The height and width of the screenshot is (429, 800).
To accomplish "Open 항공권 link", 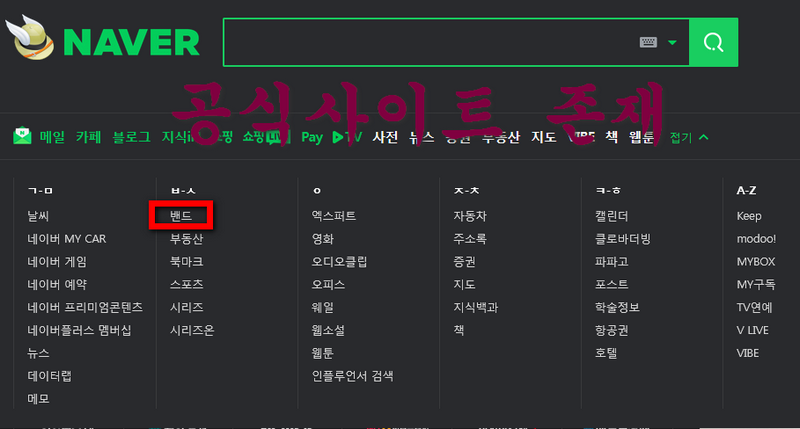I will [612, 330].
